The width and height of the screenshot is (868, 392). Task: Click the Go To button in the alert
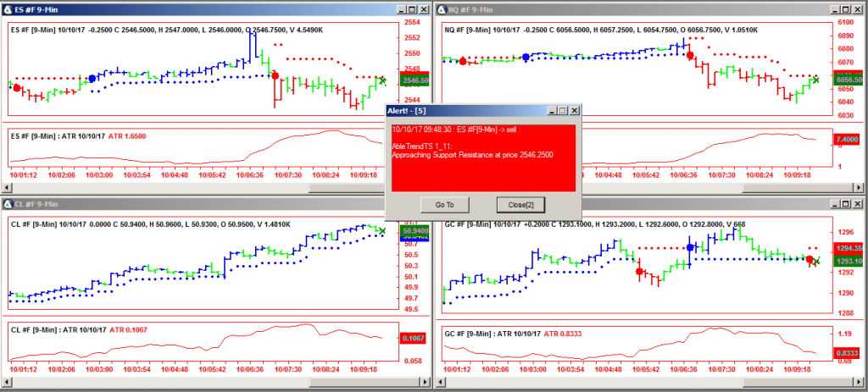pyautogui.click(x=444, y=205)
